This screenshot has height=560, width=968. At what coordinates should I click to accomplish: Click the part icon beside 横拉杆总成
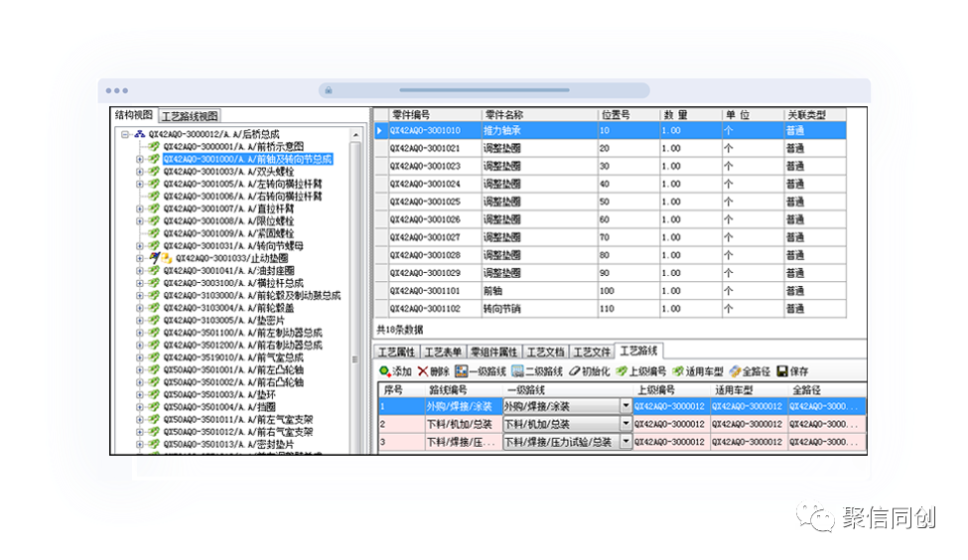(154, 283)
